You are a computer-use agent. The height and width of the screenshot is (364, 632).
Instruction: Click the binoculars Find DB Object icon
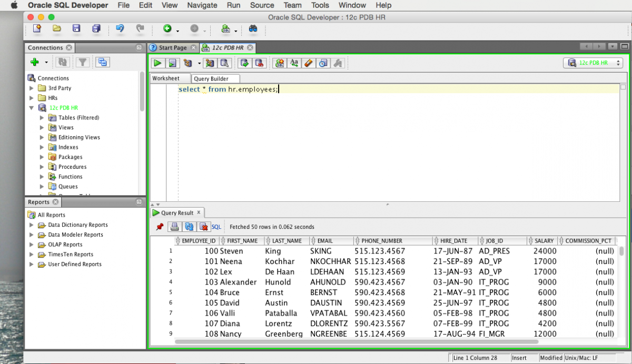pos(253,29)
